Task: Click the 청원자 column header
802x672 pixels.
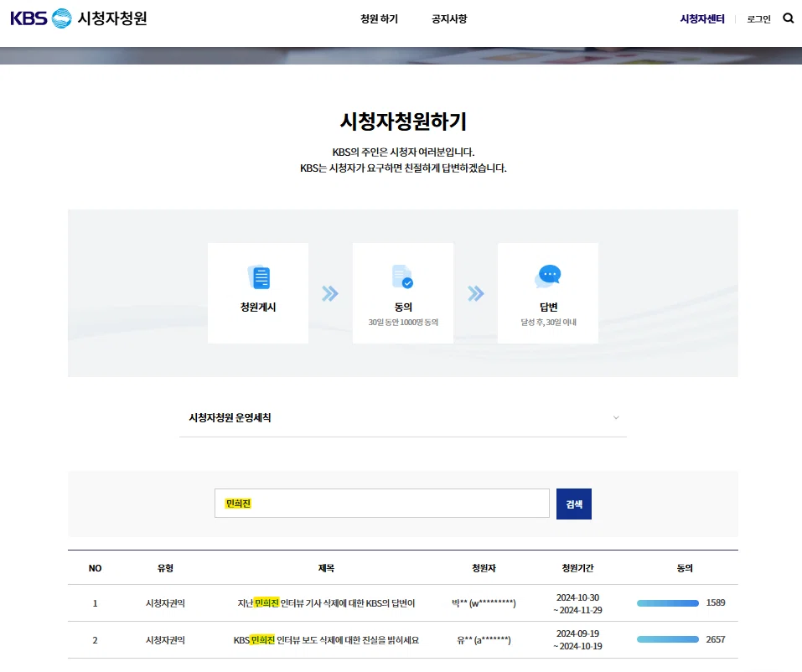Action: [484, 568]
